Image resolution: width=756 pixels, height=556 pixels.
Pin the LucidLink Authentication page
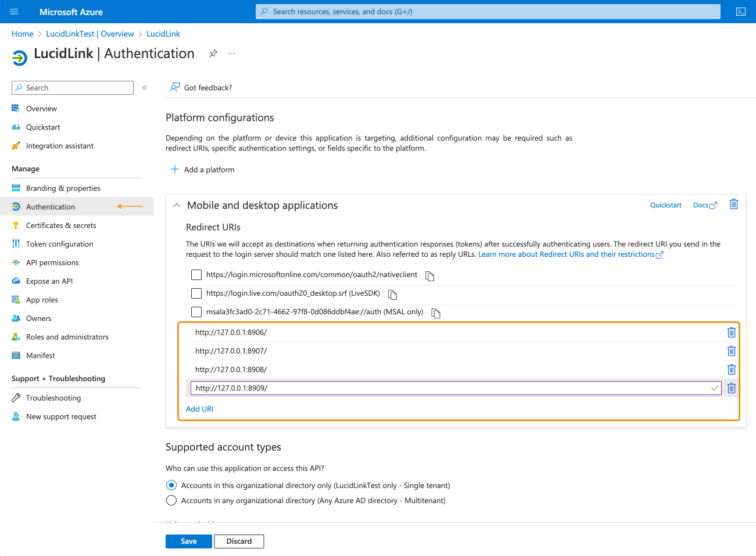tap(213, 53)
